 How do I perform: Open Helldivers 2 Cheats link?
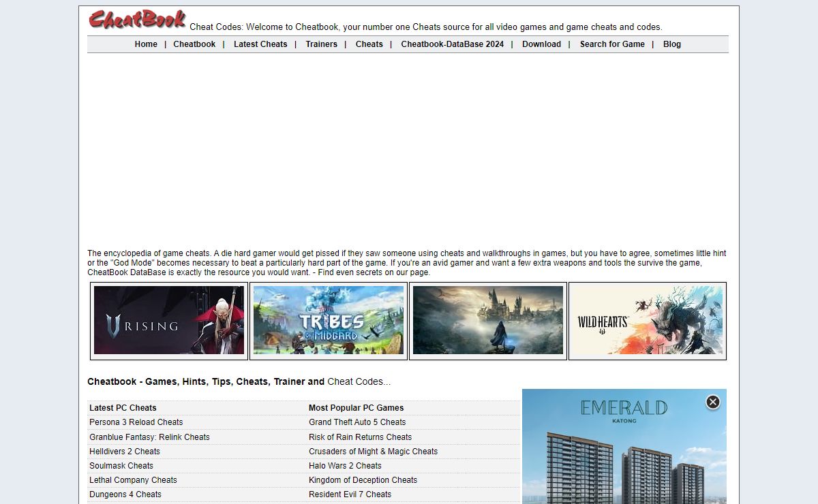coord(125,452)
